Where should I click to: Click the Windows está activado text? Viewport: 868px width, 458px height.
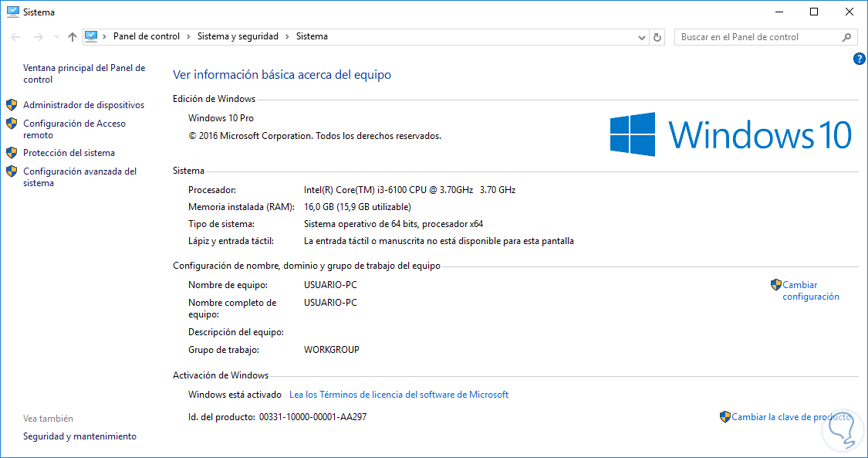click(235, 395)
